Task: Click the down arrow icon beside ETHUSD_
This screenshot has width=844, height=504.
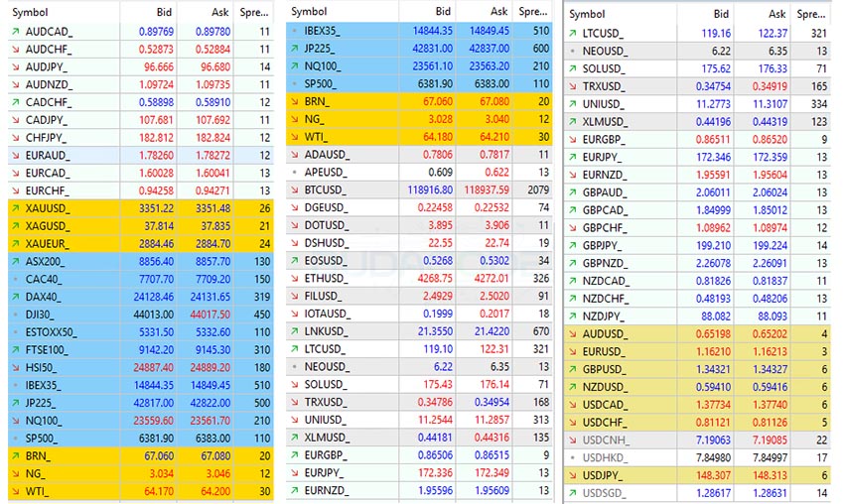Action: point(295,279)
